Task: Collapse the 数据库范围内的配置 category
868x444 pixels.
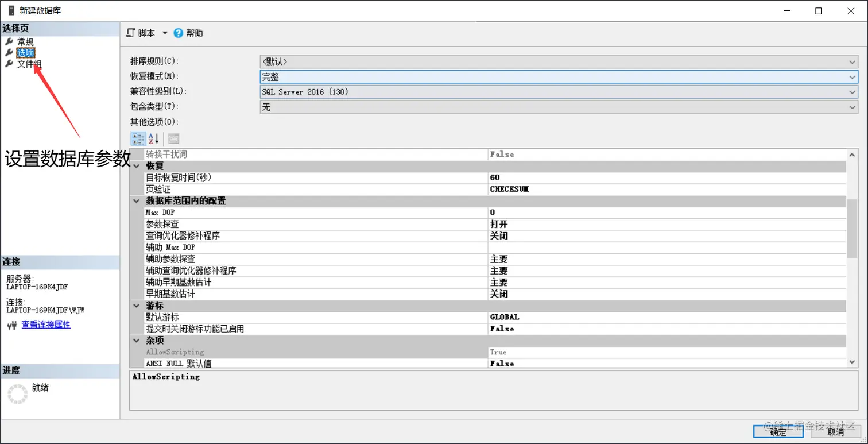Action: point(137,201)
